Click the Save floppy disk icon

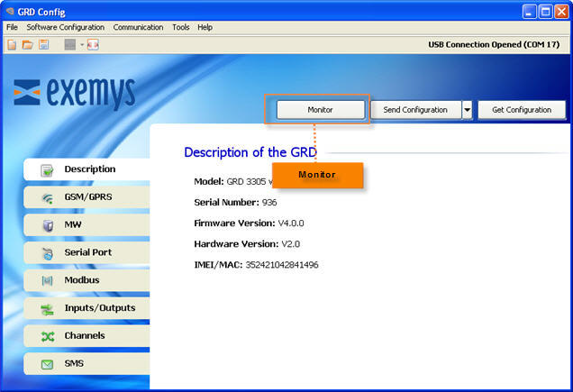click(44, 45)
